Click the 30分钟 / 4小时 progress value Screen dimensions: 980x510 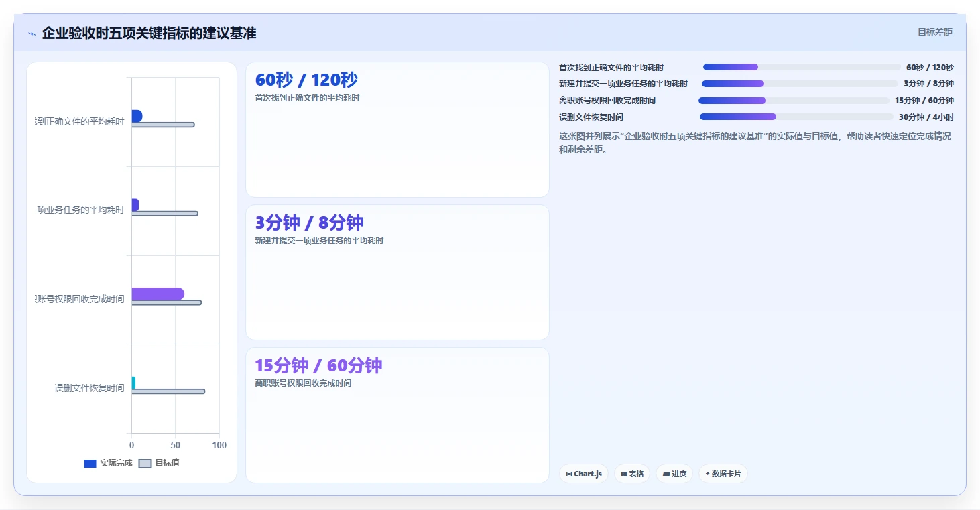click(x=926, y=117)
